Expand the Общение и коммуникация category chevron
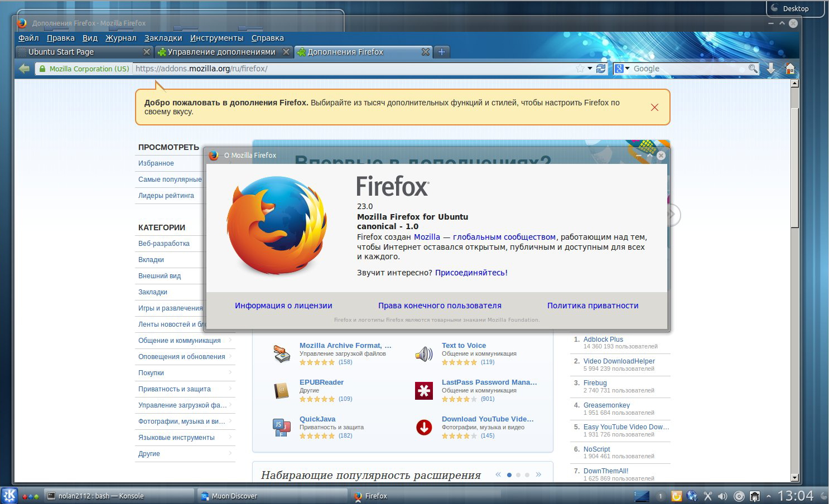The height and width of the screenshot is (504, 829). pos(230,340)
